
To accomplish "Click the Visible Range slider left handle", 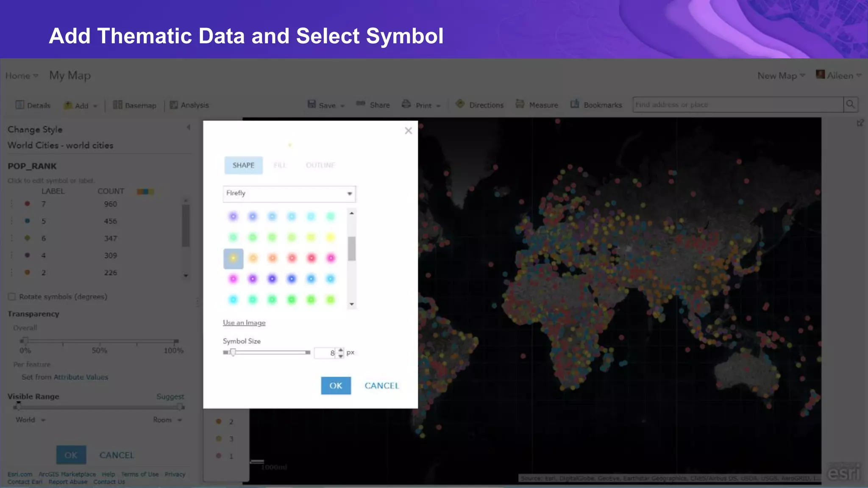I will coord(18,407).
